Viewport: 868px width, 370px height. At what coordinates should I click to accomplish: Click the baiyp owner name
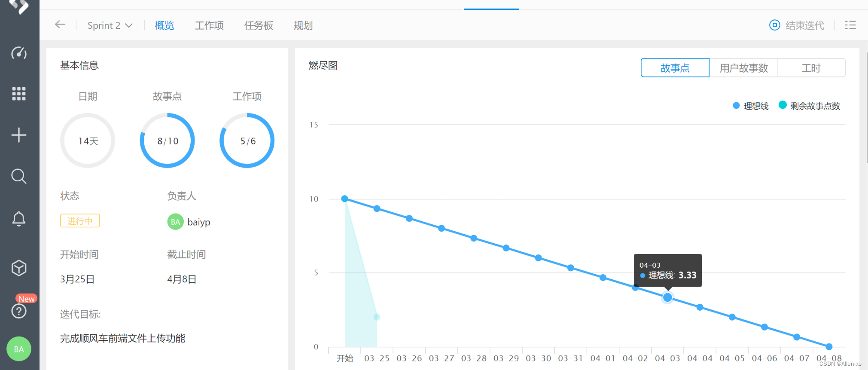pos(199,222)
